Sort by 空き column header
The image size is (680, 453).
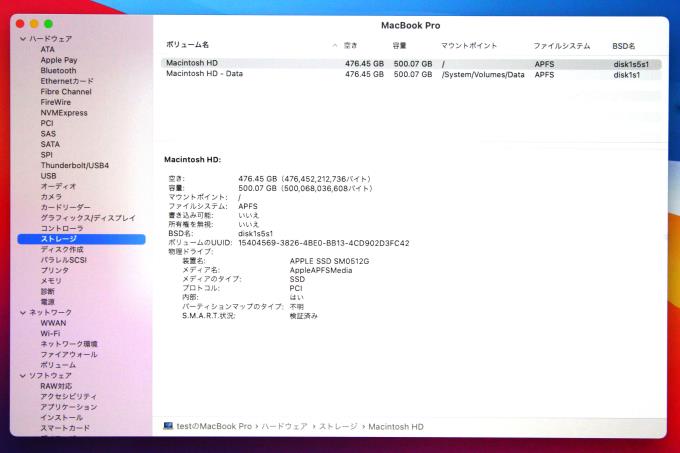click(x=350, y=46)
